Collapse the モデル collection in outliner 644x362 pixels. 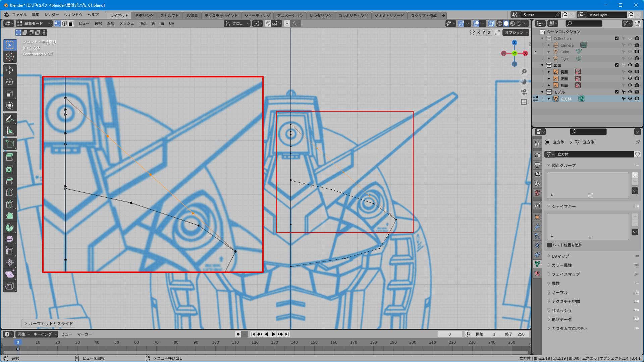tap(542, 92)
